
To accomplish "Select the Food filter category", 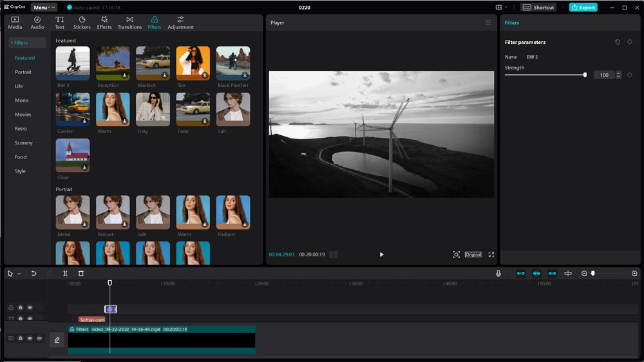I will (21, 157).
